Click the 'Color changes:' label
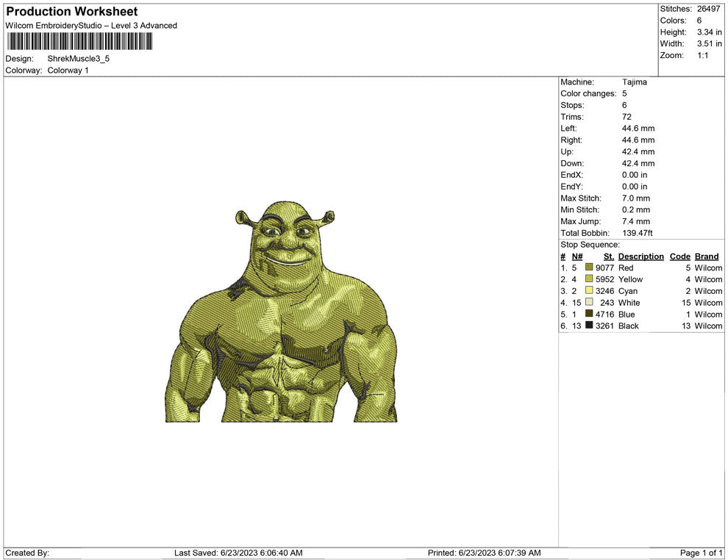 [588, 94]
